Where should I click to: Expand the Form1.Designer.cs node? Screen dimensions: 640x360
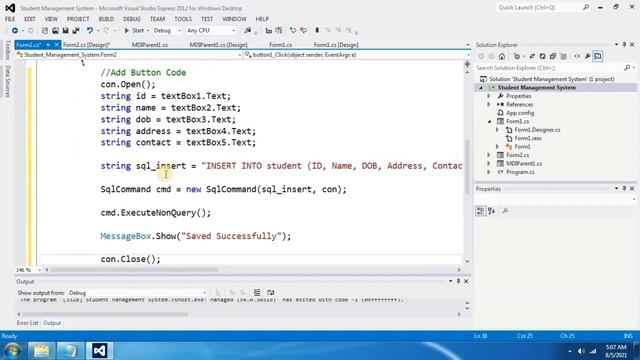pos(498,130)
